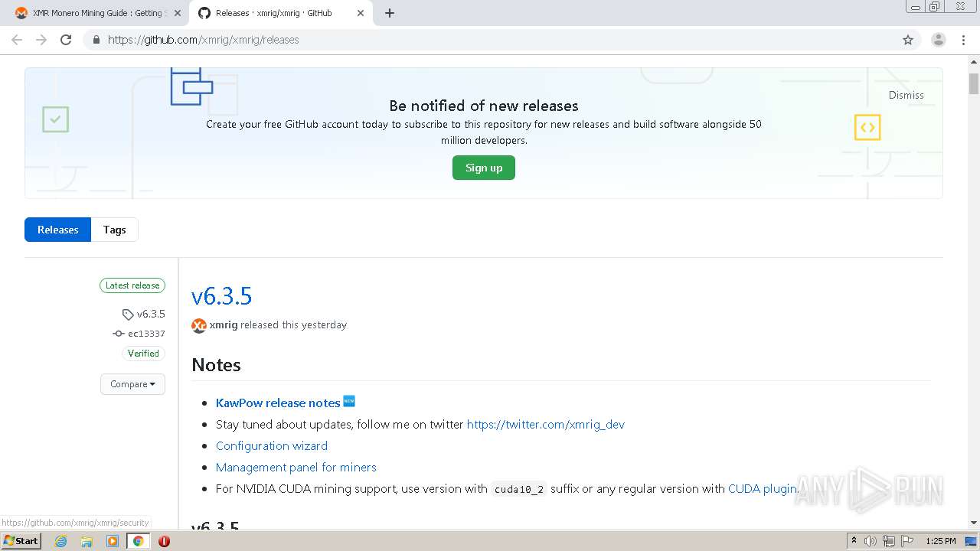Click the page vertical scrollbar thumb
Screen dimensions: 980x551
point(973,83)
